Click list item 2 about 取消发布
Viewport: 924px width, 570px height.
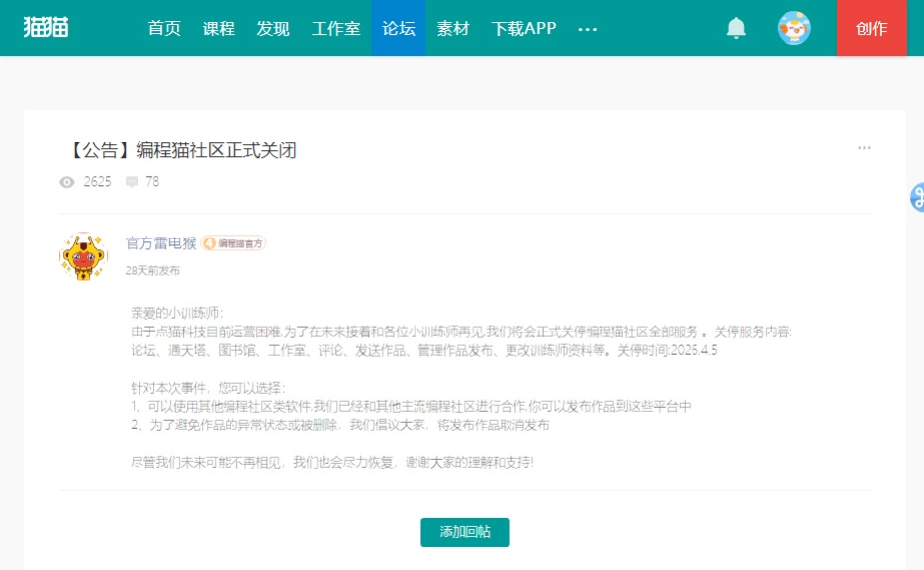click(340, 425)
